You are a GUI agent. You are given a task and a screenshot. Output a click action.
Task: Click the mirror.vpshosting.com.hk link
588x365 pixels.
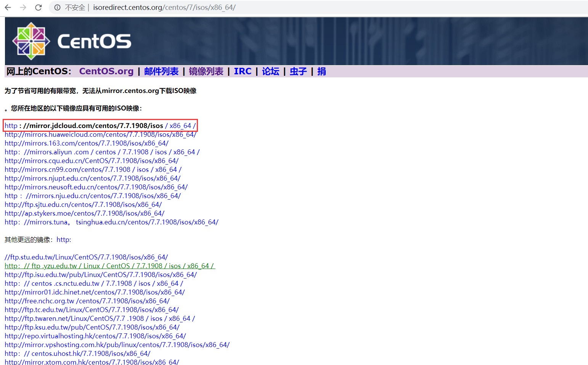click(x=117, y=344)
